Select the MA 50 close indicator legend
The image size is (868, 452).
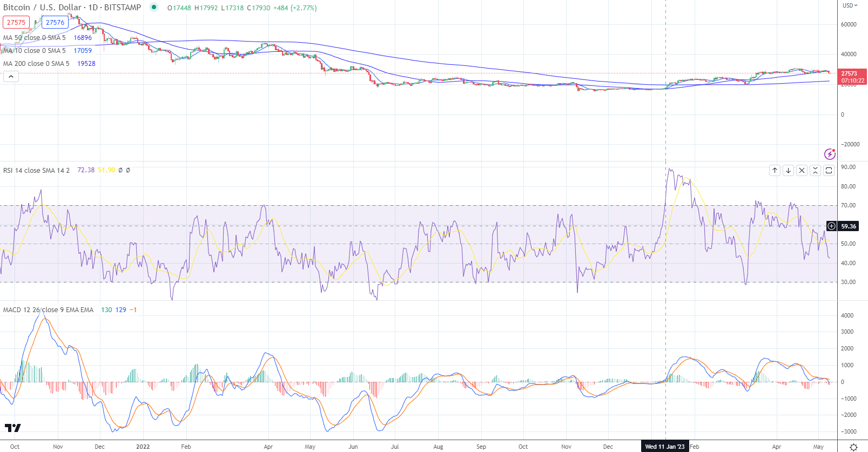tap(35, 38)
